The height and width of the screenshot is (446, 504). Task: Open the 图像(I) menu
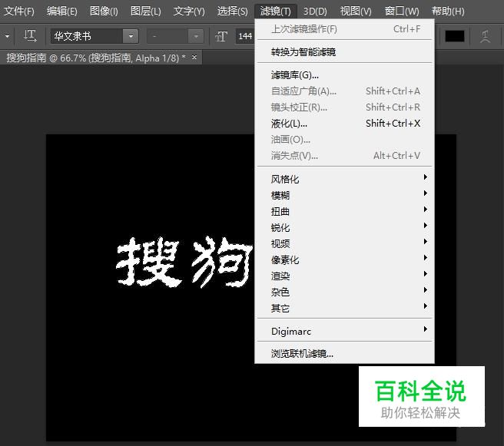point(104,12)
